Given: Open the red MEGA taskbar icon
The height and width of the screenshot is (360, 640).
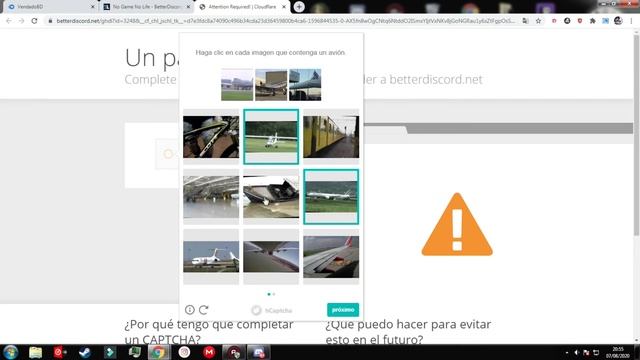Looking at the screenshot, I should pyautogui.click(x=209, y=352).
